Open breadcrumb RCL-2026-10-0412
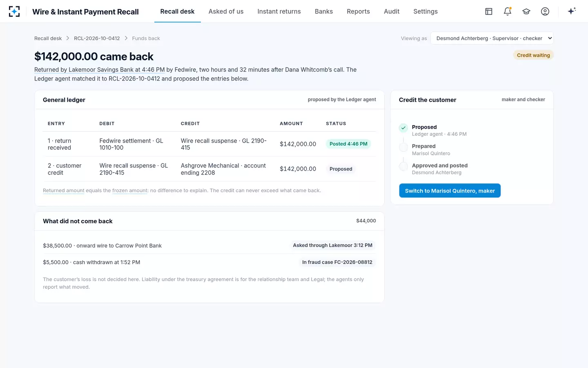The width and height of the screenshot is (588, 368). pyautogui.click(x=97, y=38)
